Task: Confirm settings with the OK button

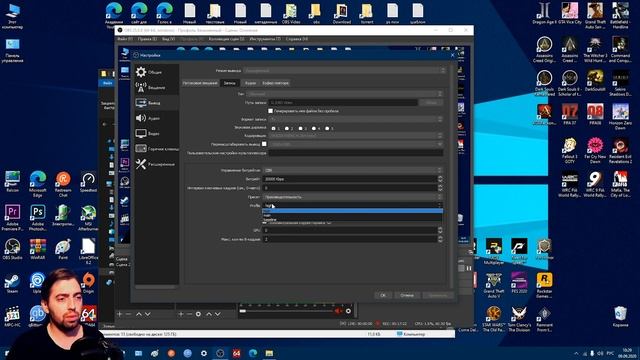Action: pos(383,295)
